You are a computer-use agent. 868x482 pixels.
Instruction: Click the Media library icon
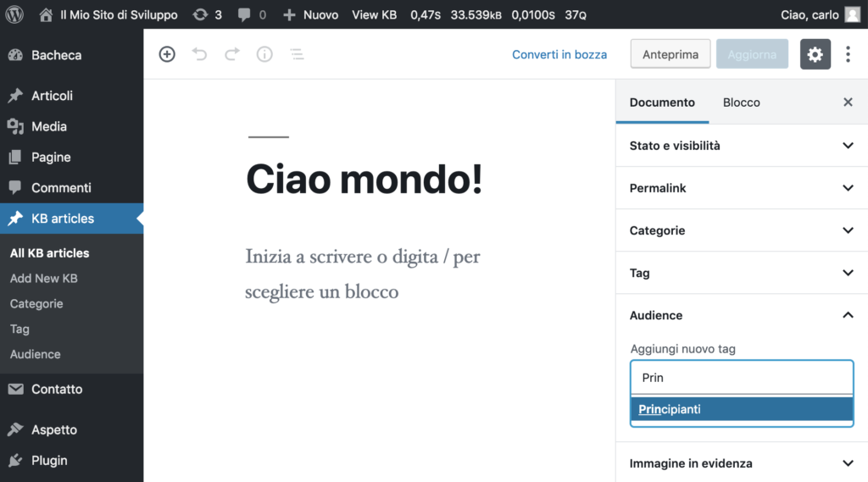(x=15, y=126)
